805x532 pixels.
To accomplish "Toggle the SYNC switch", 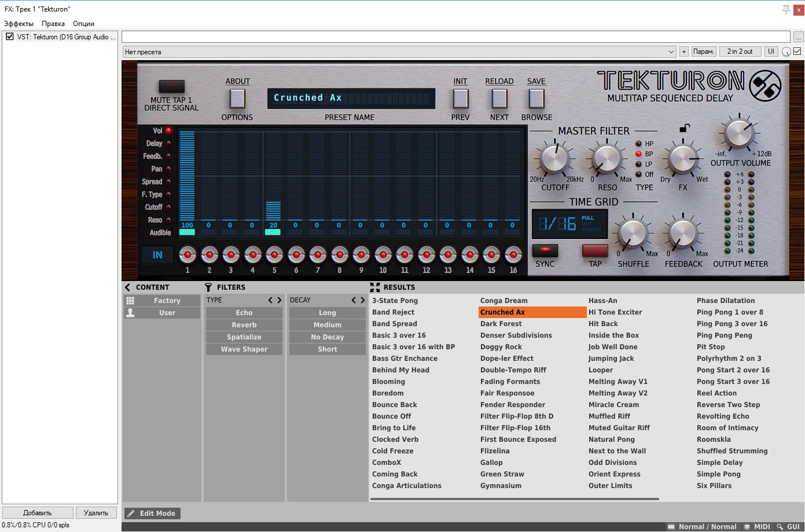I will (x=545, y=250).
